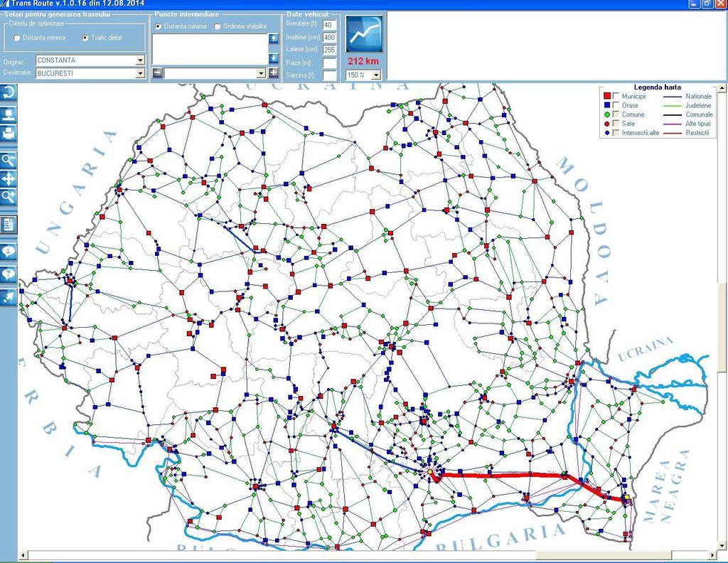728x563 pixels.
Task: Remove intermediate point with minus button
Action: [158, 73]
